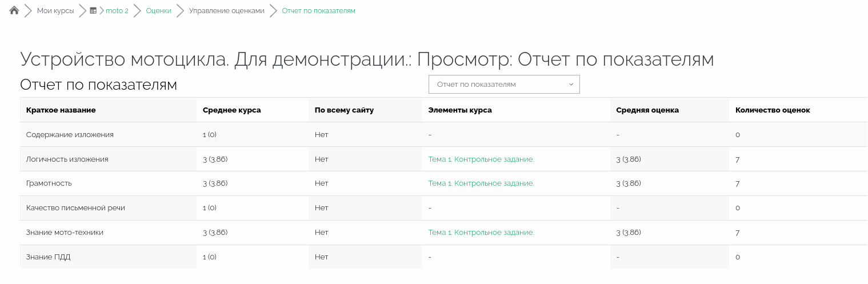Click the Краткое название column header
Viewport: 868px width, 284px height.
point(61,110)
